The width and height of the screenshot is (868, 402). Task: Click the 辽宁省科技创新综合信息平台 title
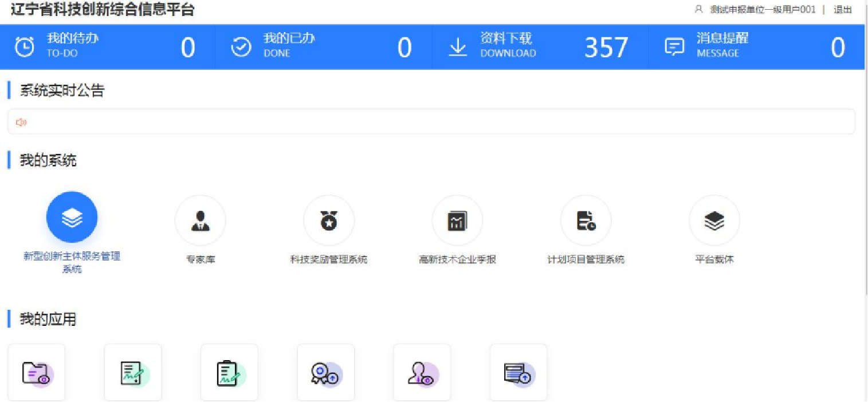click(x=103, y=9)
